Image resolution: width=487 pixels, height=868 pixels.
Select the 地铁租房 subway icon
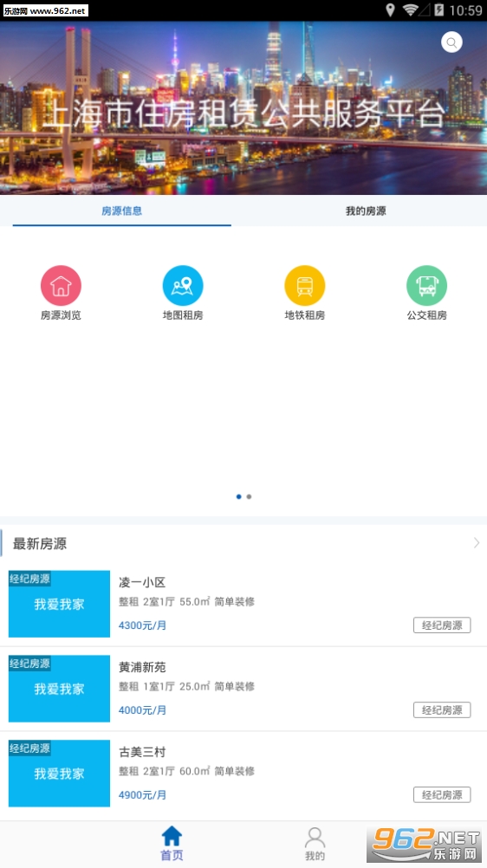coord(305,286)
